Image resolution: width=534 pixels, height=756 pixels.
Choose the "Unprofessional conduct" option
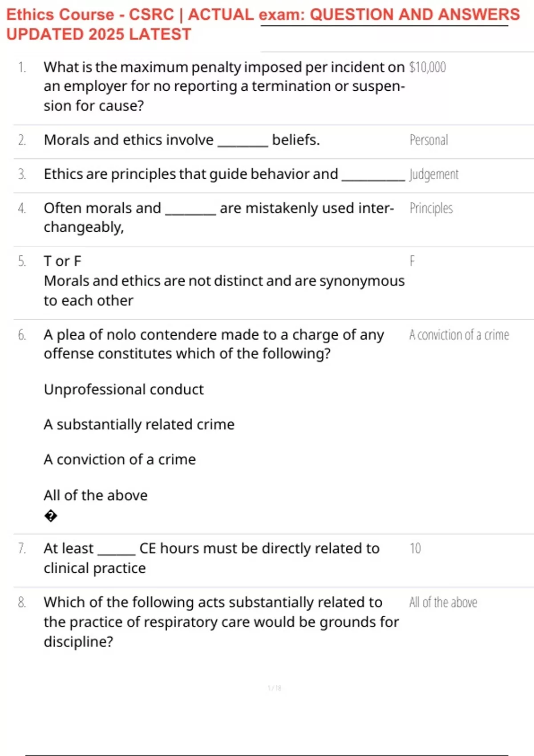[123, 390]
